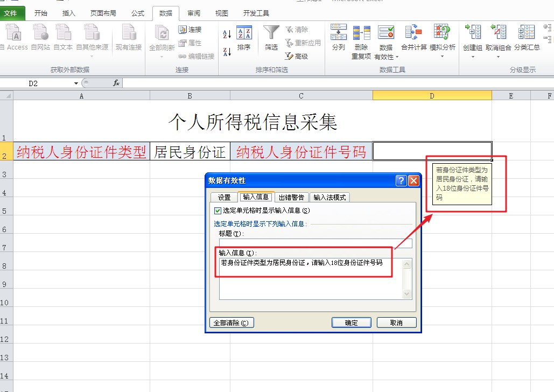Expand 取消组合 dropdown arrow

[x=498, y=57]
